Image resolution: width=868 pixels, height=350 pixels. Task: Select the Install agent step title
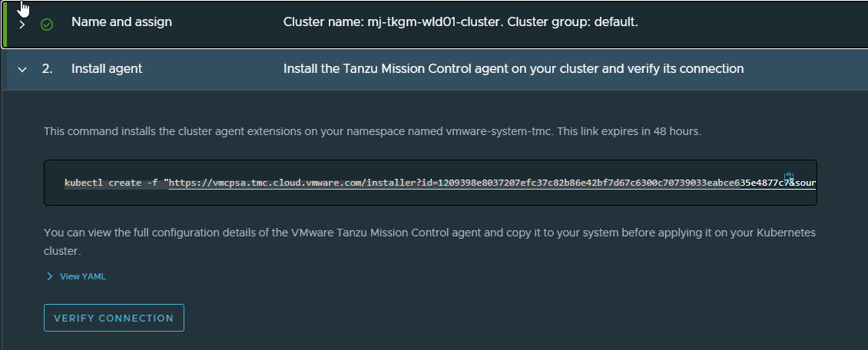pos(107,69)
